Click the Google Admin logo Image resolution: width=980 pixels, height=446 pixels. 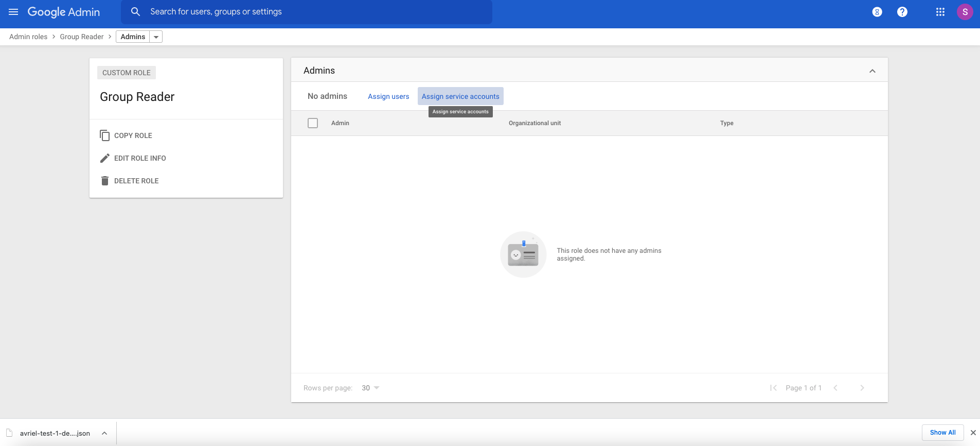pyautogui.click(x=64, y=12)
